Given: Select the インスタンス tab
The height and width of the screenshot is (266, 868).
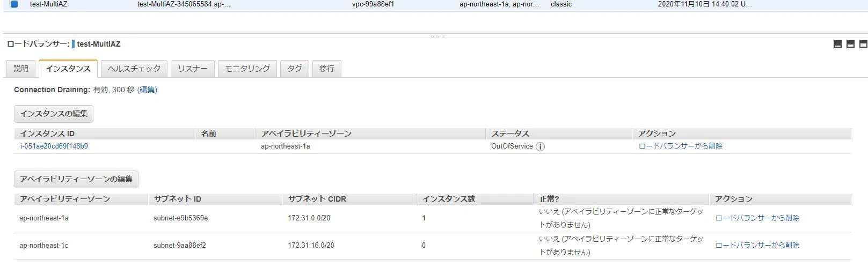Looking at the screenshot, I should click(x=68, y=69).
